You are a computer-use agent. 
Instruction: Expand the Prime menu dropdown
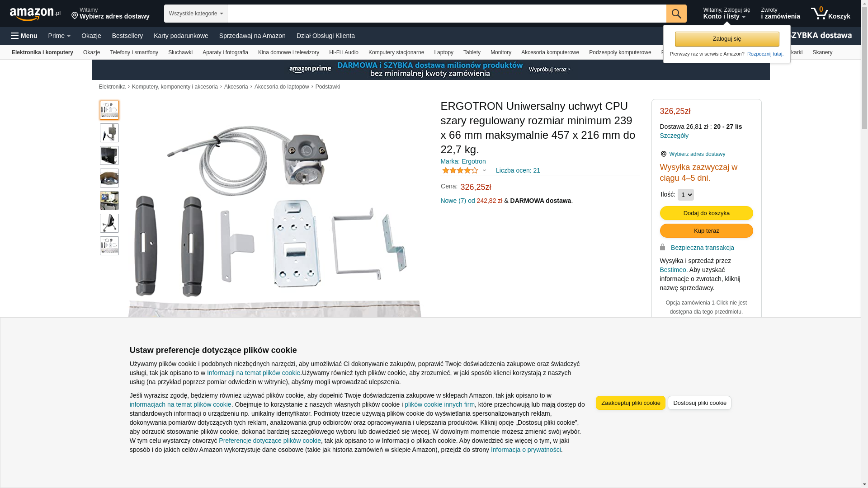[x=59, y=36]
